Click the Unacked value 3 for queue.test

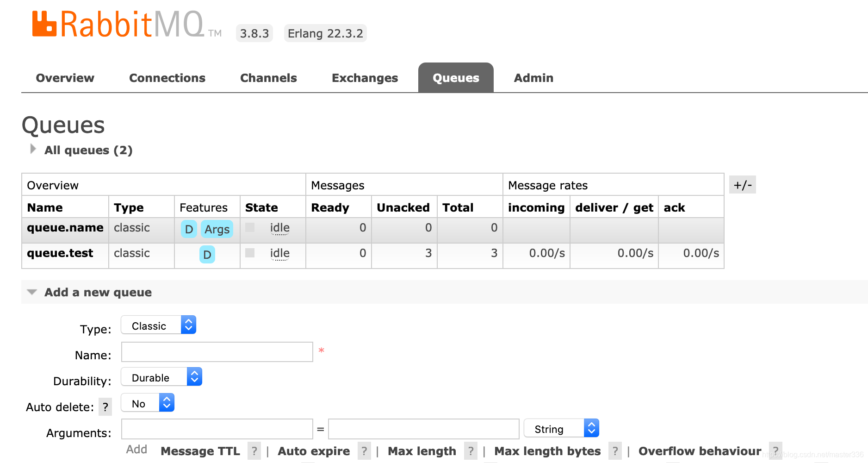[428, 253]
